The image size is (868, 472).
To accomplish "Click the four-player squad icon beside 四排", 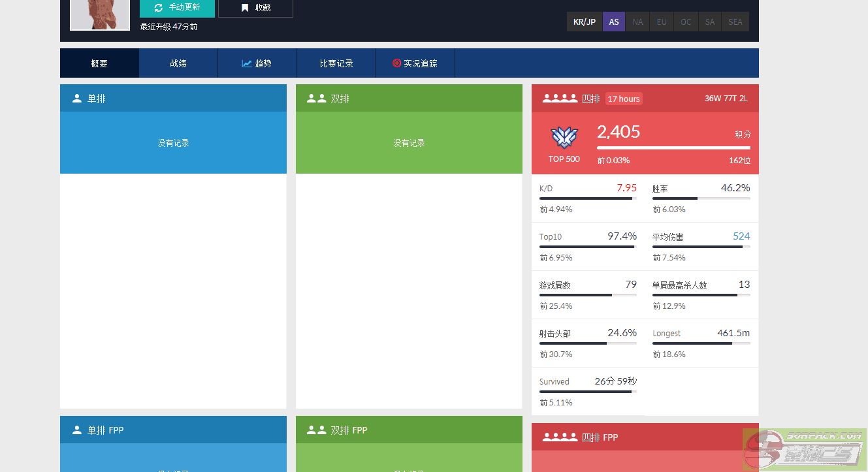I will tap(560, 99).
